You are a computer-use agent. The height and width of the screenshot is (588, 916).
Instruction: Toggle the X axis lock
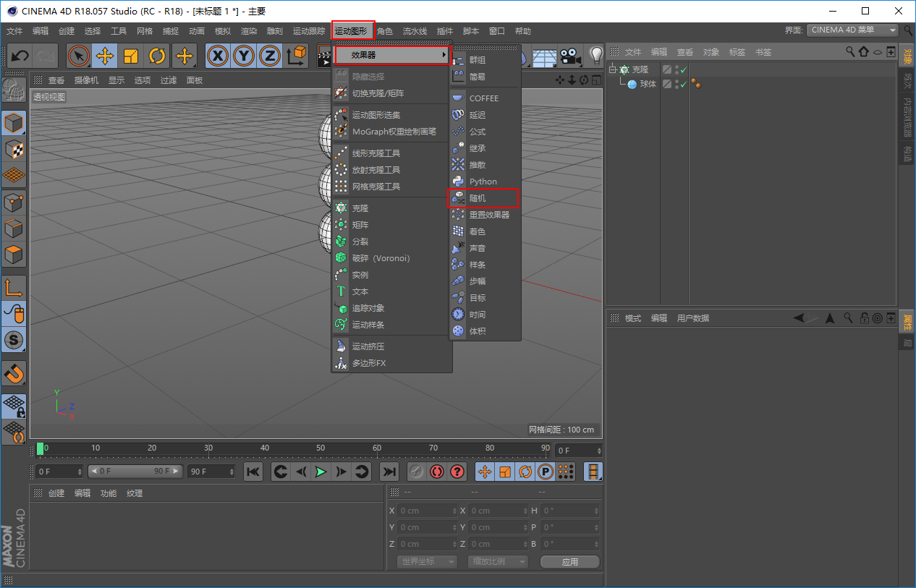(x=218, y=56)
